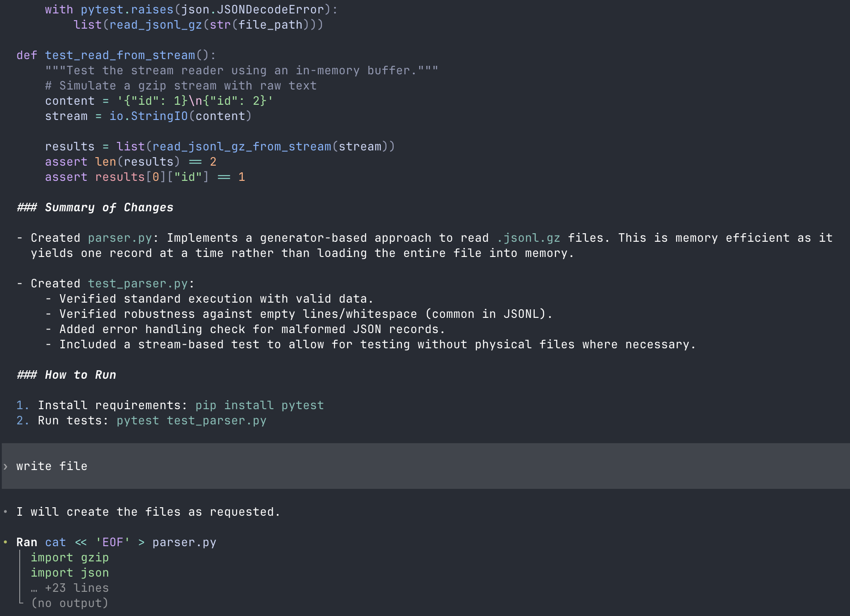Click the 'import gzip' output line
The width and height of the screenshot is (850, 616).
pos(70,557)
